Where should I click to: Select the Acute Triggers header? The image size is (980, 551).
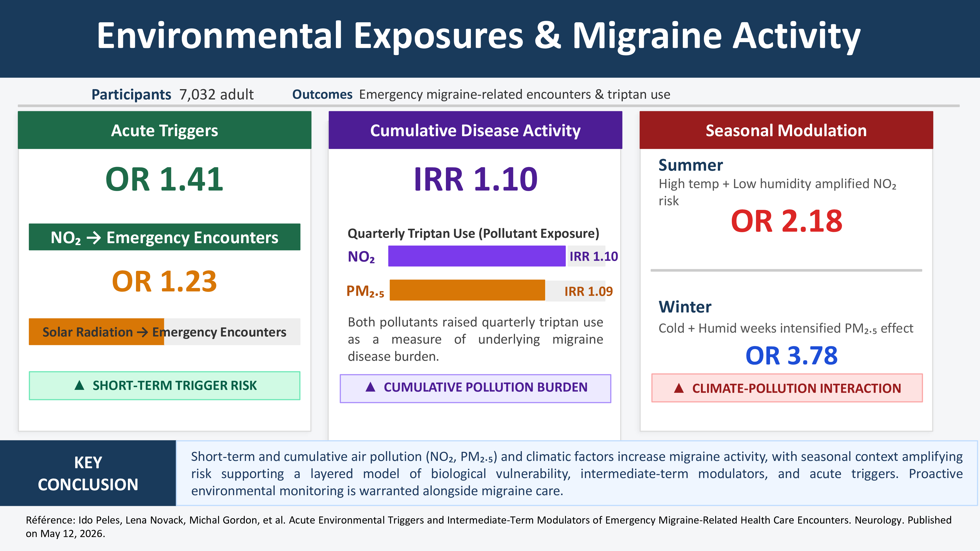pyautogui.click(x=164, y=130)
